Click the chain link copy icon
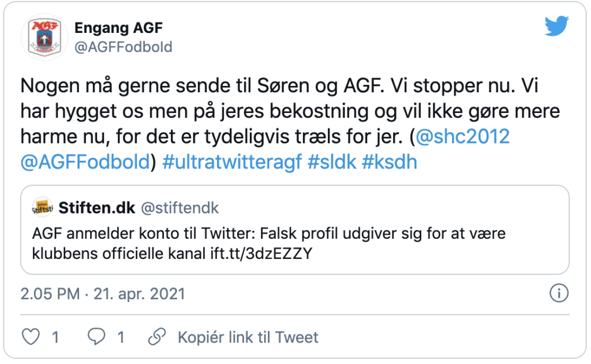This screenshot has height=364, width=591. [x=157, y=336]
